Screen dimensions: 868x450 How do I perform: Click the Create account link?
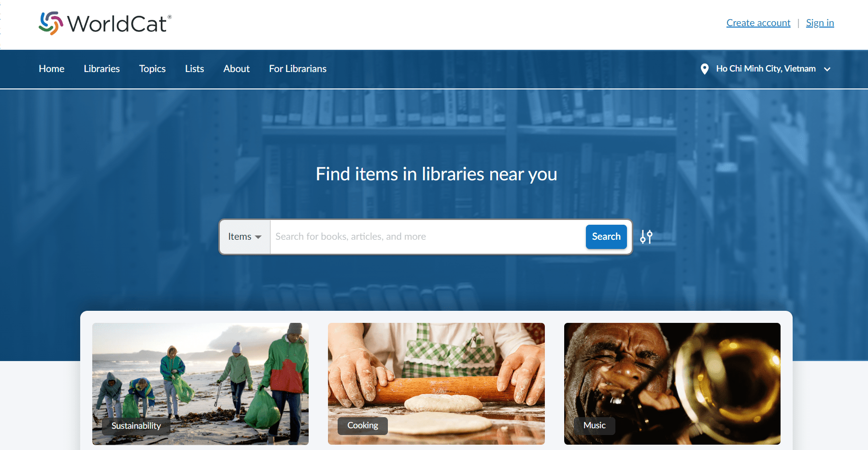coord(758,23)
